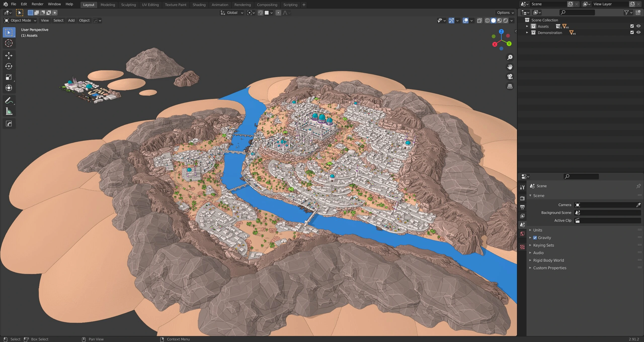Select the Measure tool

coord(9,111)
